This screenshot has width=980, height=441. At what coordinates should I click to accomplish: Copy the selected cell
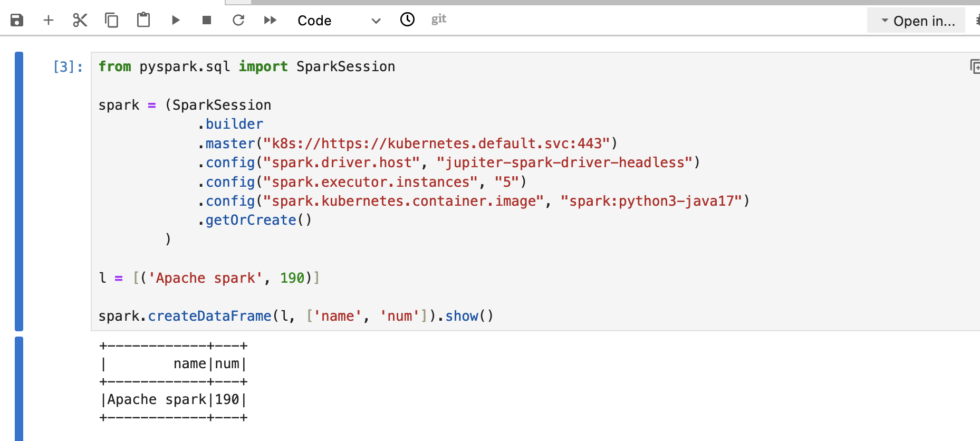(x=111, y=21)
